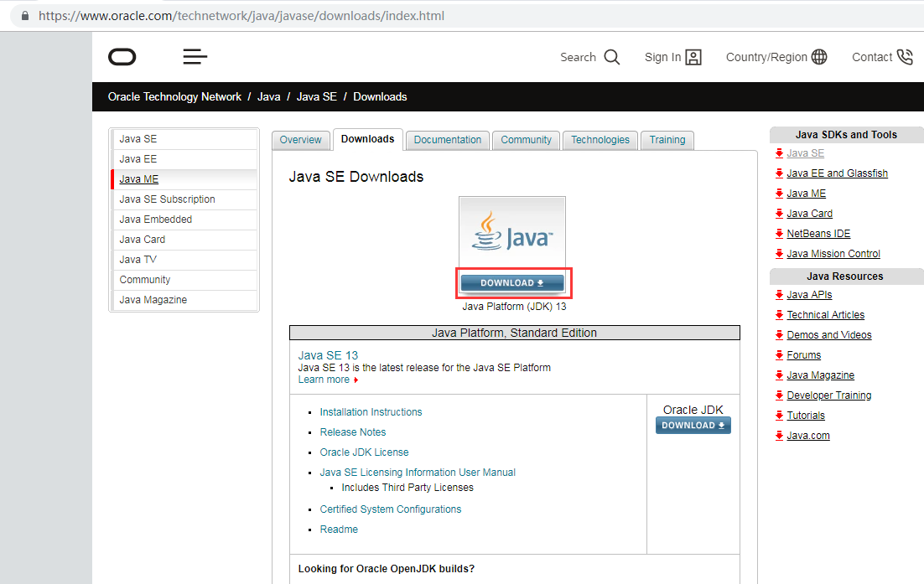
Task: Click the red arrow beside Learn more
Action: [356, 380]
